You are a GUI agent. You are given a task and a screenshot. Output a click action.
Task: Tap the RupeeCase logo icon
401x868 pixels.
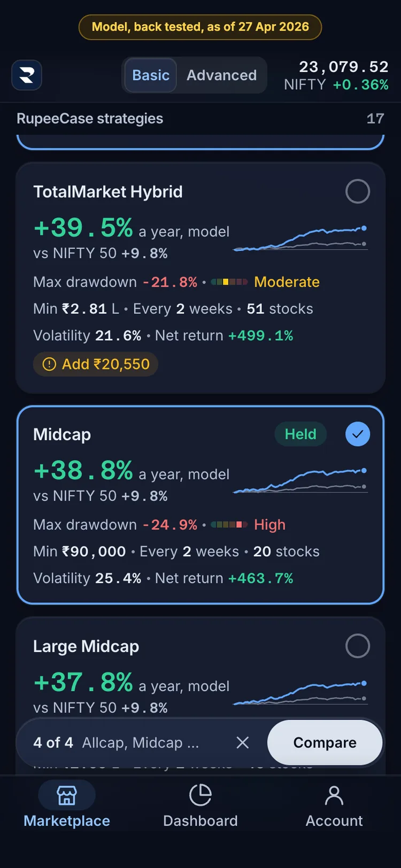(27, 75)
